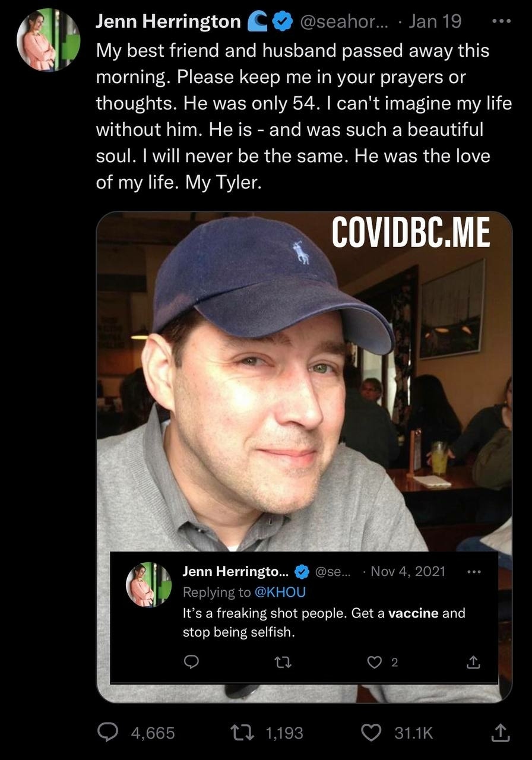The image size is (532, 760).
Task: Share the main tweet via bottom share icon
Action: [x=501, y=733]
